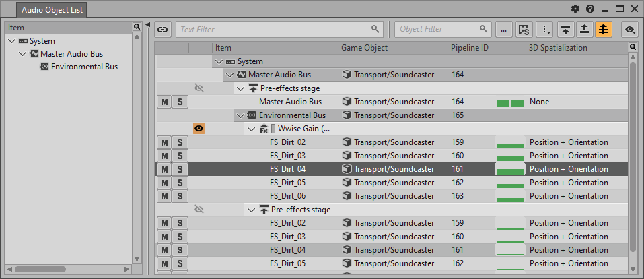644x279 pixels.
Task: Select Environmental Bus in the left tree
Action: coord(84,67)
